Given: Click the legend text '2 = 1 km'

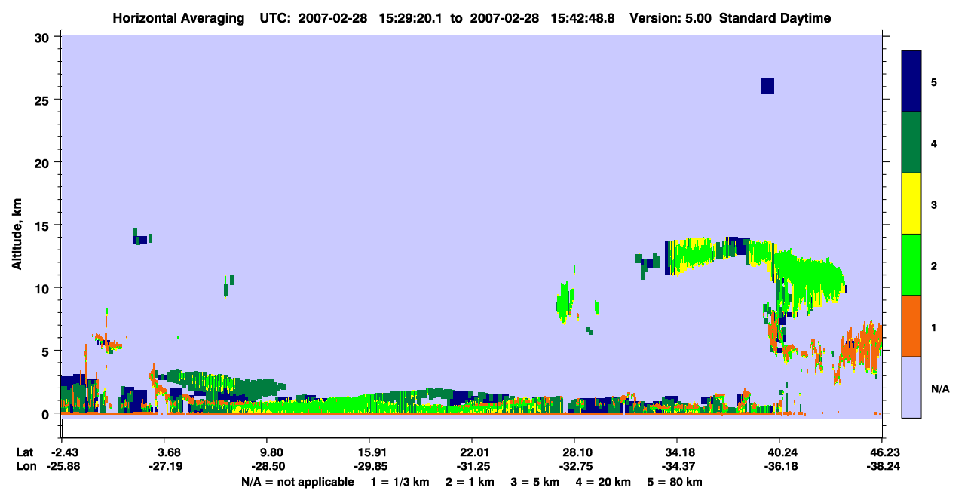Looking at the screenshot, I should click(470, 482).
